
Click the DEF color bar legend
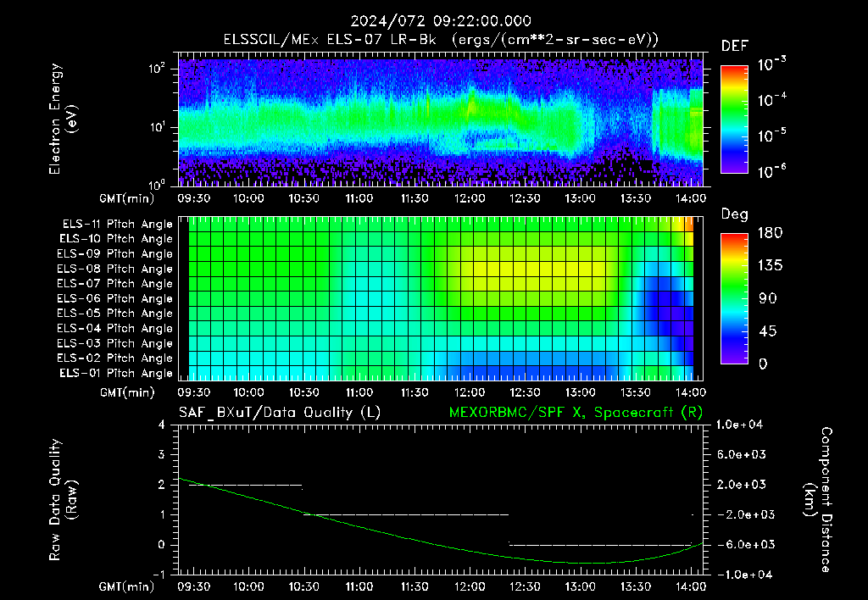coord(734,119)
